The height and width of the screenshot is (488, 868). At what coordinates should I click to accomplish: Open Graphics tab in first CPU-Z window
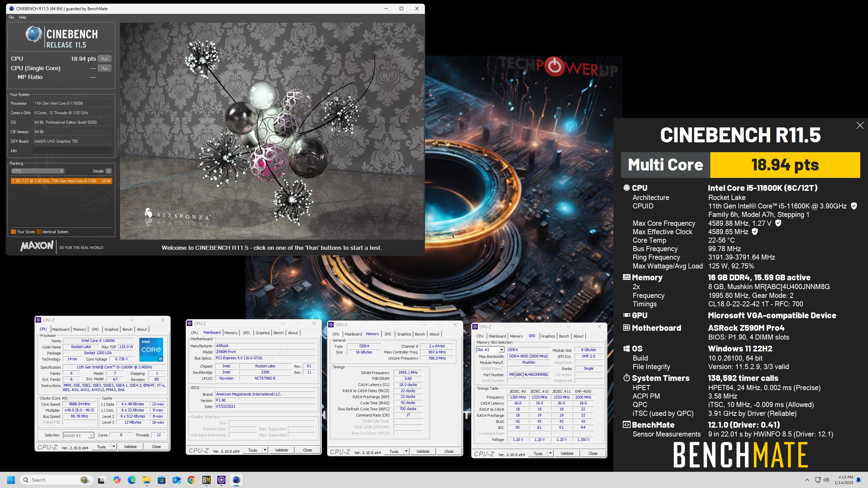point(111,329)
